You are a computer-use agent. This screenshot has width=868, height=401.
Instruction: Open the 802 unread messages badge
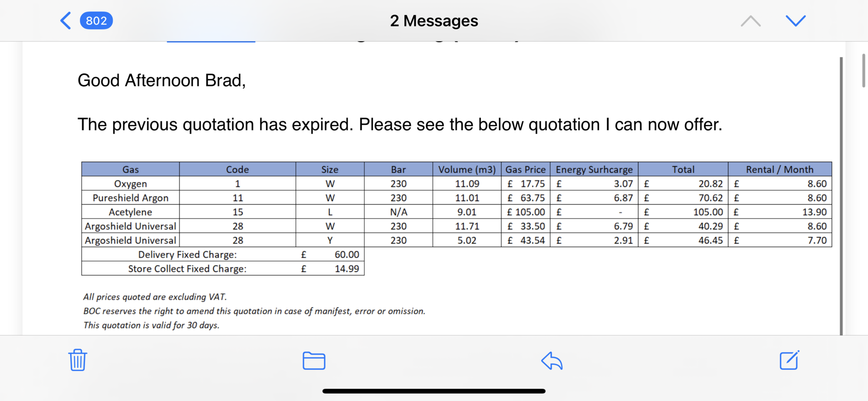96,20
